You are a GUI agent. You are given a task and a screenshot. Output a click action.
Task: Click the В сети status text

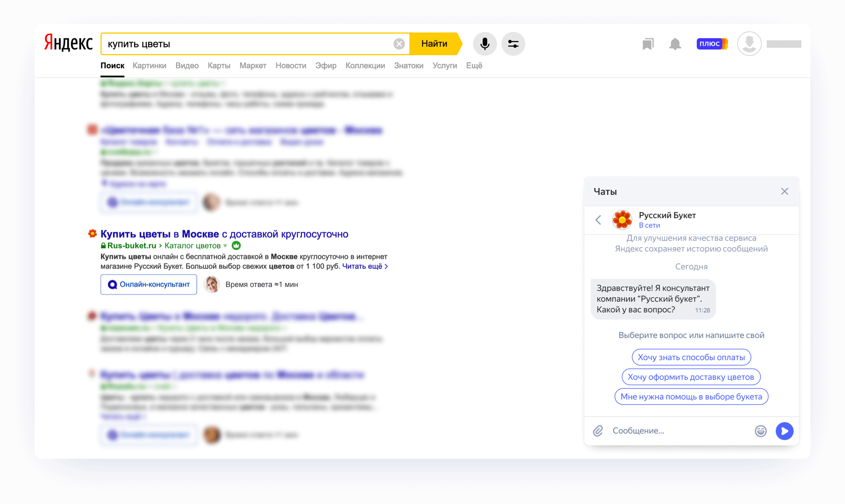pyautogui.click(x=649, y=226)
